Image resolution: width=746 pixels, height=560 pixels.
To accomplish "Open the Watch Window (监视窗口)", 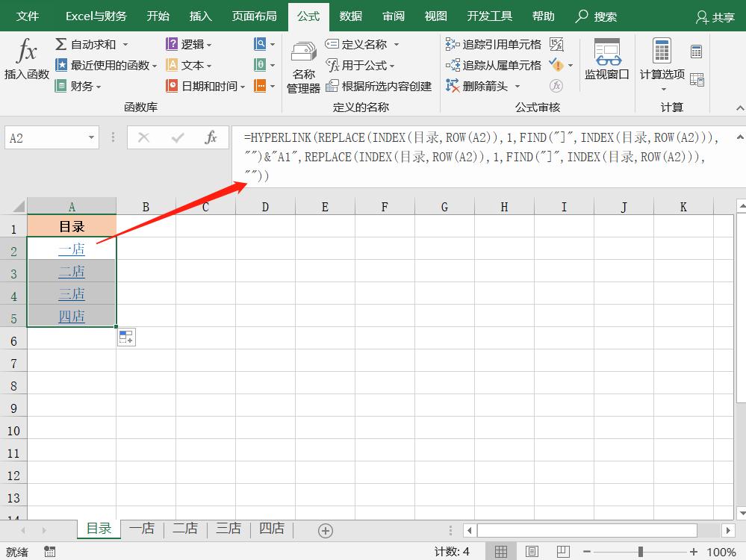I will click(x=606, y=63).
